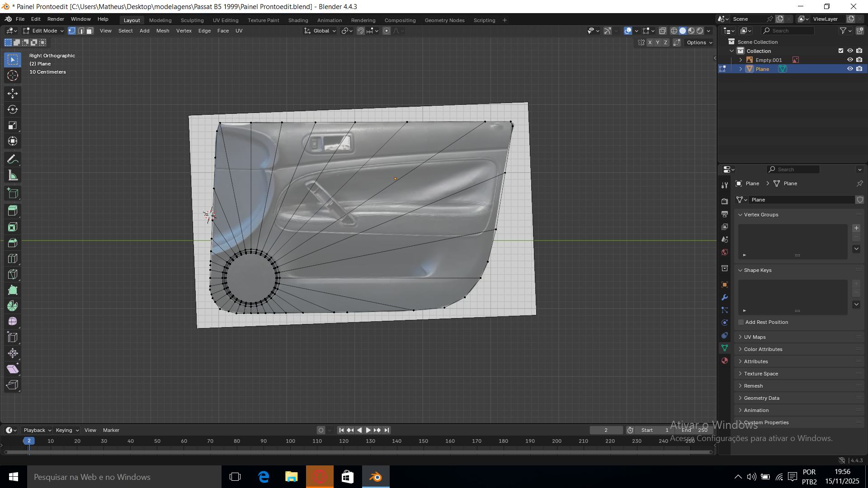Open the Material properties tab
Image resolution: width=868 pixels, height=488 pixels.
click(x=725, y=361)
